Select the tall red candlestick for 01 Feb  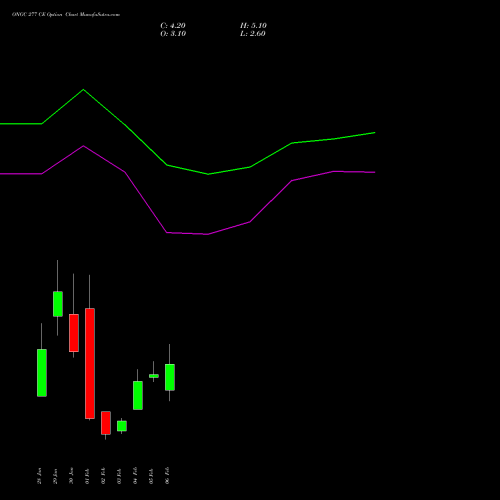(90, 363)
